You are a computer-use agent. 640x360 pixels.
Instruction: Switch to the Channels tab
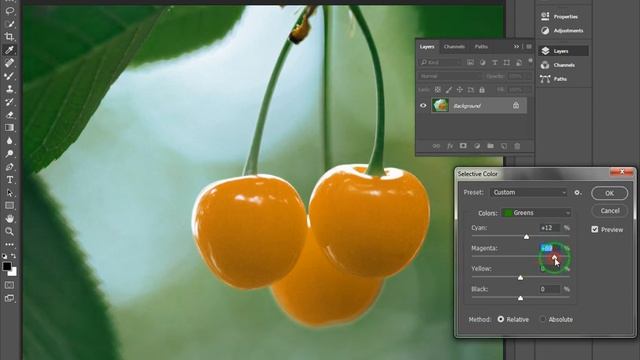[454, 47]
